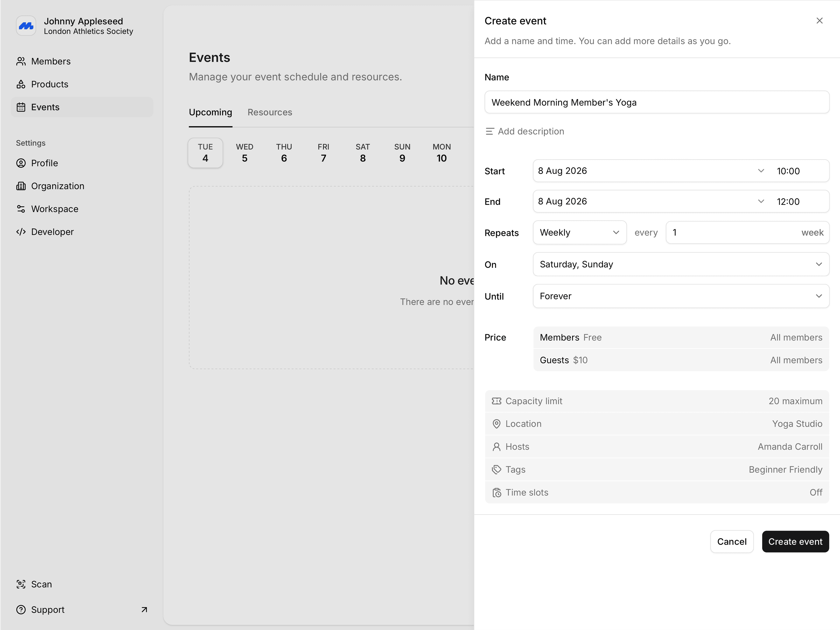Click the Location pin icon
This screenshot has width=840, height=630.
[496, 424]
